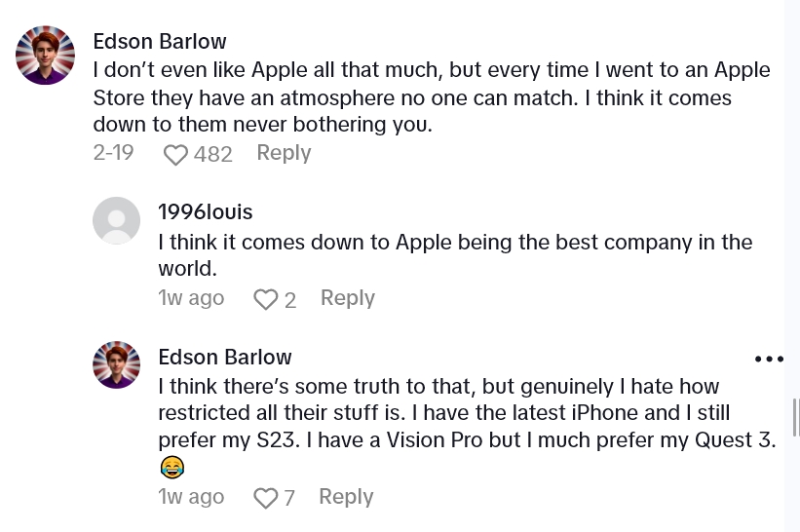Click the 482 like count
The image size is (800, 532).
213,155
